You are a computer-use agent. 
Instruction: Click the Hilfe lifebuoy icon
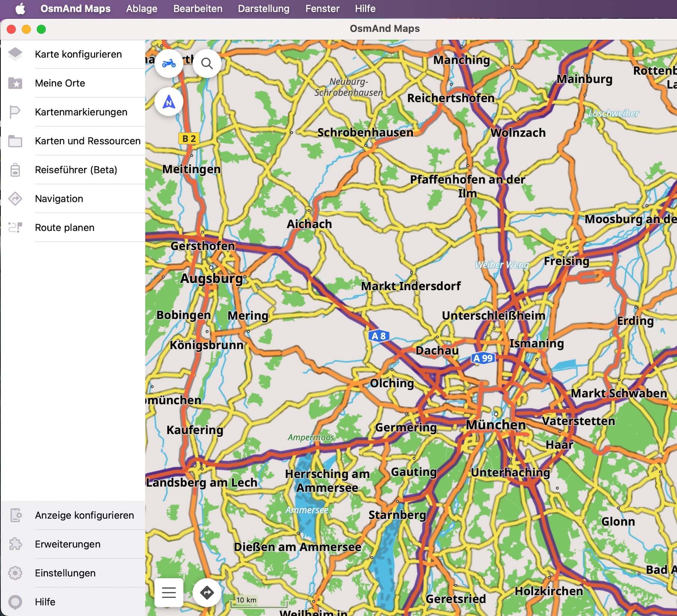15,602
